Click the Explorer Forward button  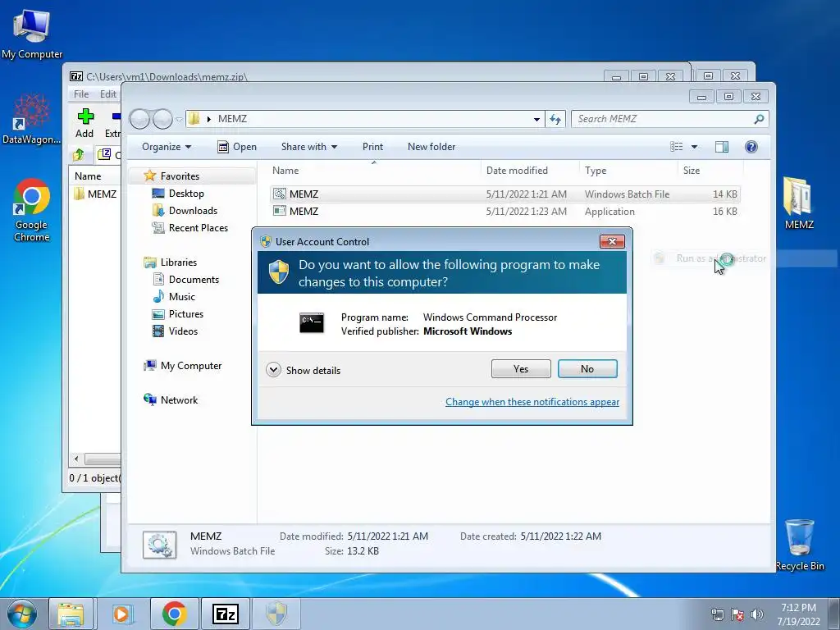click(162, 119)
